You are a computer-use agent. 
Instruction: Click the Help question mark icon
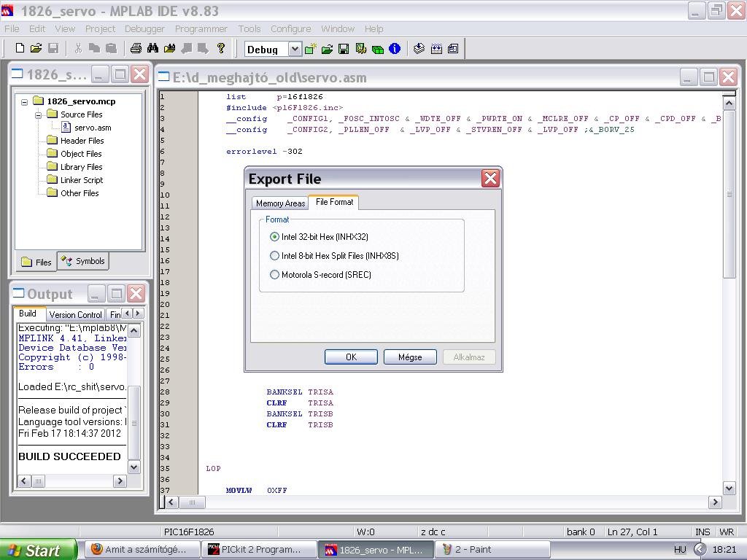tap(221, 48)
